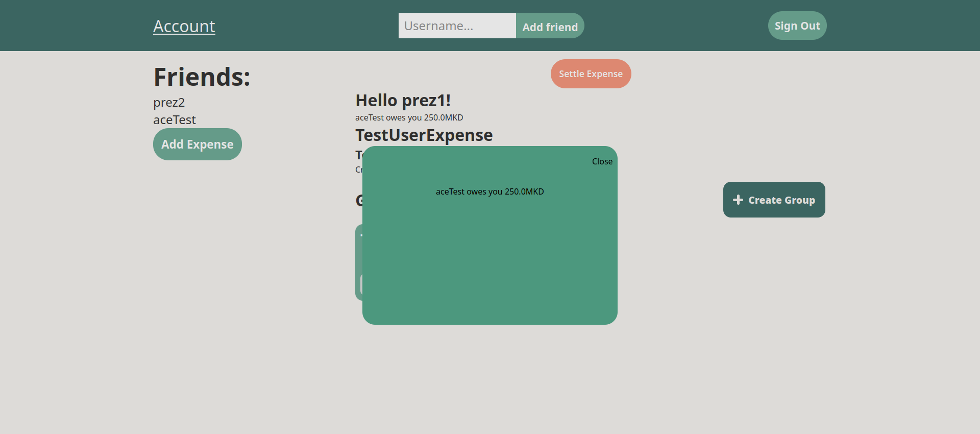This screenshot has width=980, height=434.
Task: Click the plus icon on Create Group
Action: 738,200
